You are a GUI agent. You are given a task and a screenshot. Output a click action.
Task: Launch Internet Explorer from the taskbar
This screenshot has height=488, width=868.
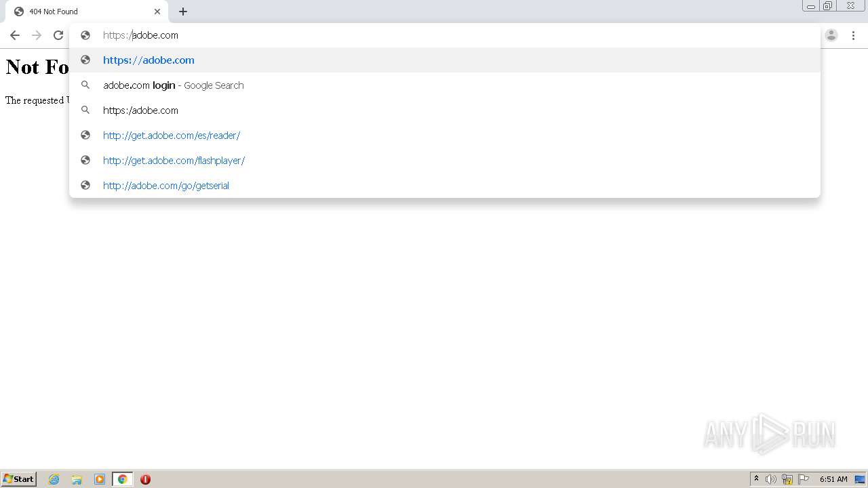point(54,479)
